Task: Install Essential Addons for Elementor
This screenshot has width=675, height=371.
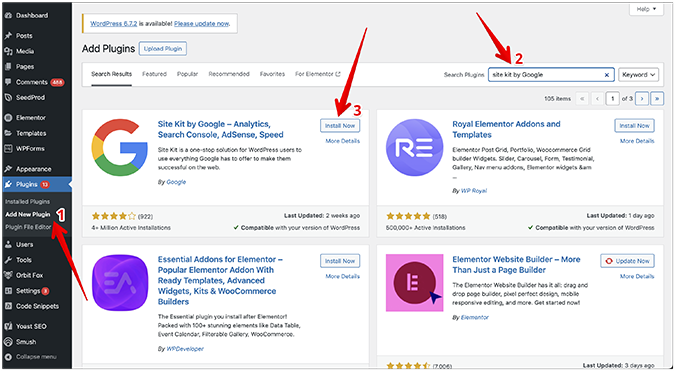Action: pos(340,261)
